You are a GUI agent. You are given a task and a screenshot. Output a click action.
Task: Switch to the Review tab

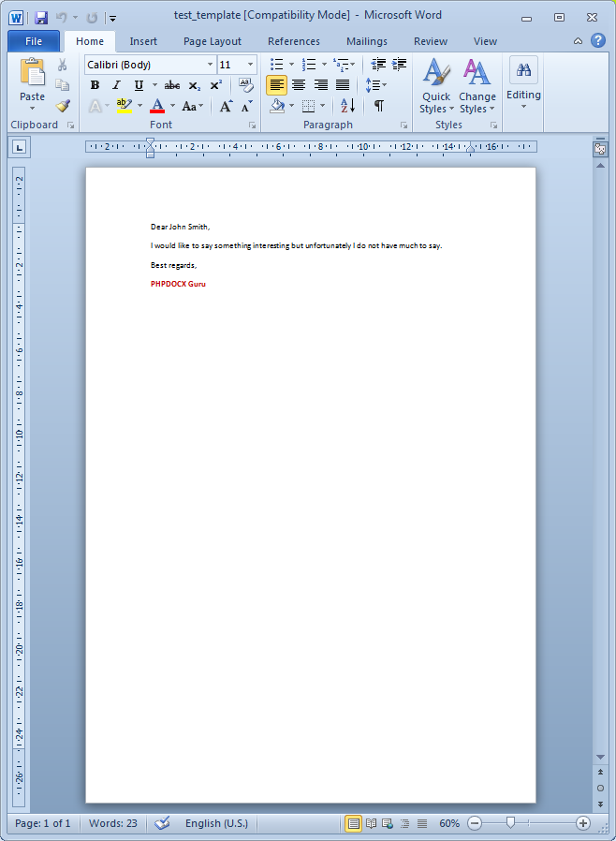tap(431, 41)
